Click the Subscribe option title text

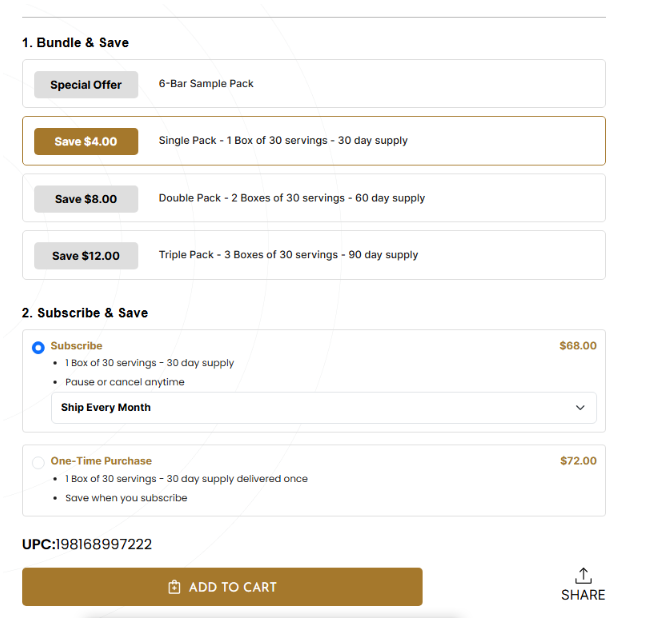click(77, 346)
